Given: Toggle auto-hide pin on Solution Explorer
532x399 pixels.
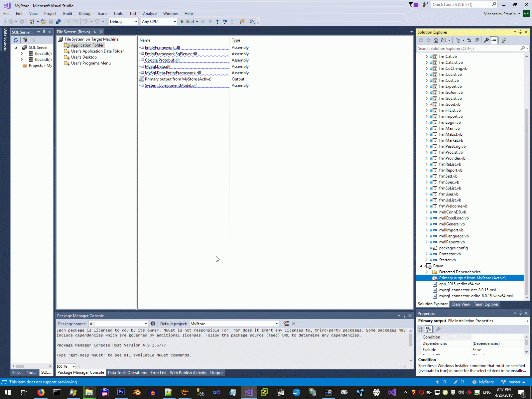Looking at the screenshot, I should coord(520,32).
